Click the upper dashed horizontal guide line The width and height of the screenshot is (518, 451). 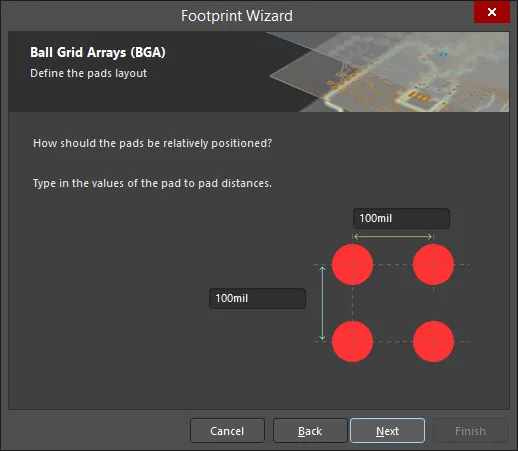pos(392,265)
